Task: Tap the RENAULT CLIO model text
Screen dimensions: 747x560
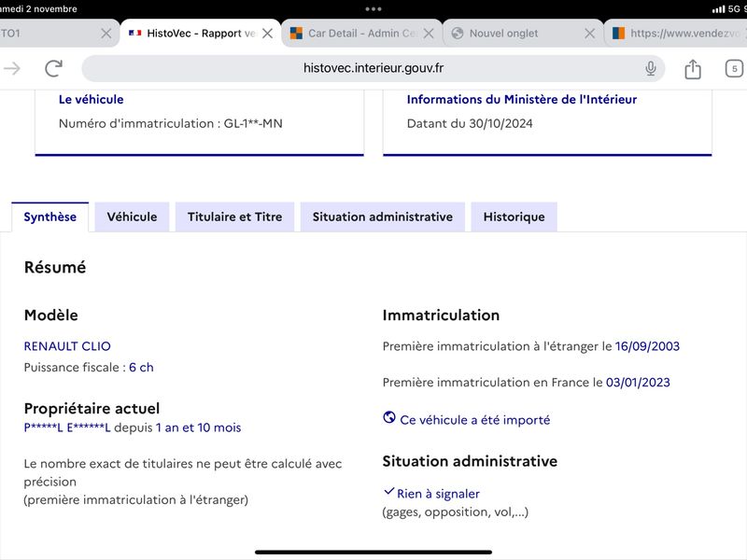Action: click(67, 346)
